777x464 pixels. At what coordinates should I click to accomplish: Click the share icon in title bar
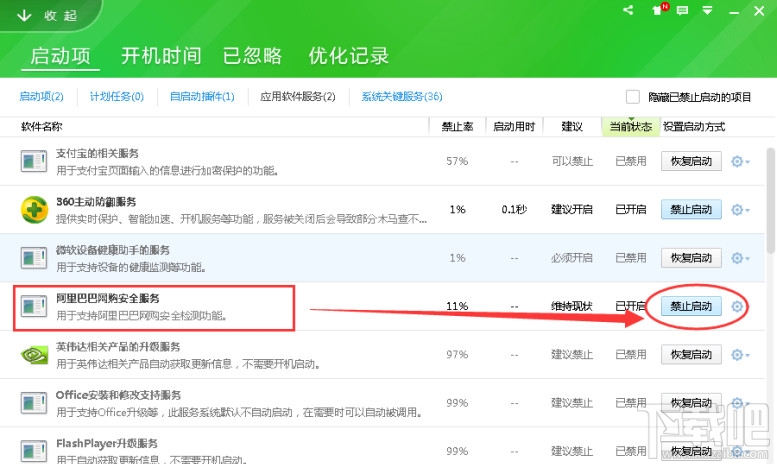(628, 10)
